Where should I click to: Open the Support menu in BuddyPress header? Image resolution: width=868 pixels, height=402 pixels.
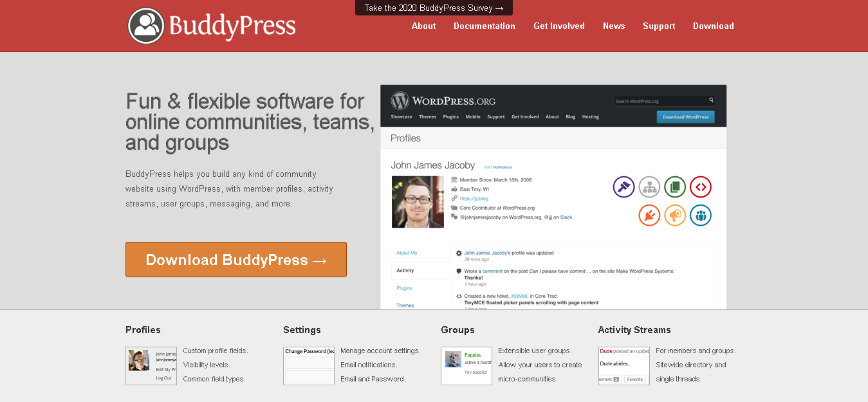pyautogui.click(x=659, y=26)
